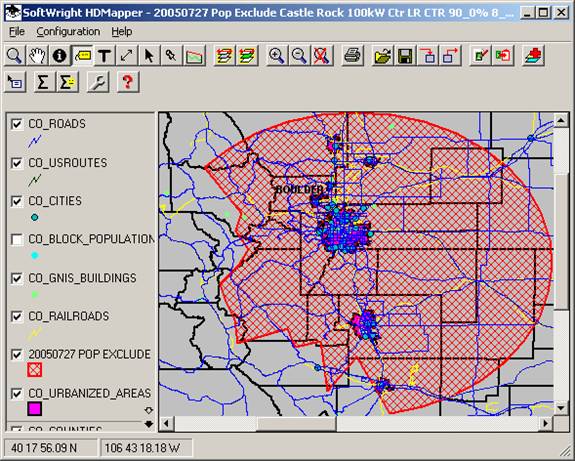The width and height of the screenshot is (575, 461).
Task: Click the map vertical scrollbar down arrow
Action: pyautogui.click(x=560, y=408)
